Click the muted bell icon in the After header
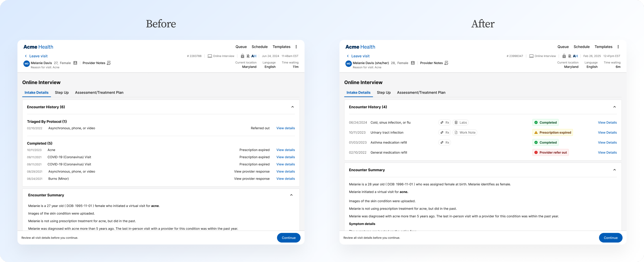The width and height of the screenshot is (644, 262). click(569, 56)
